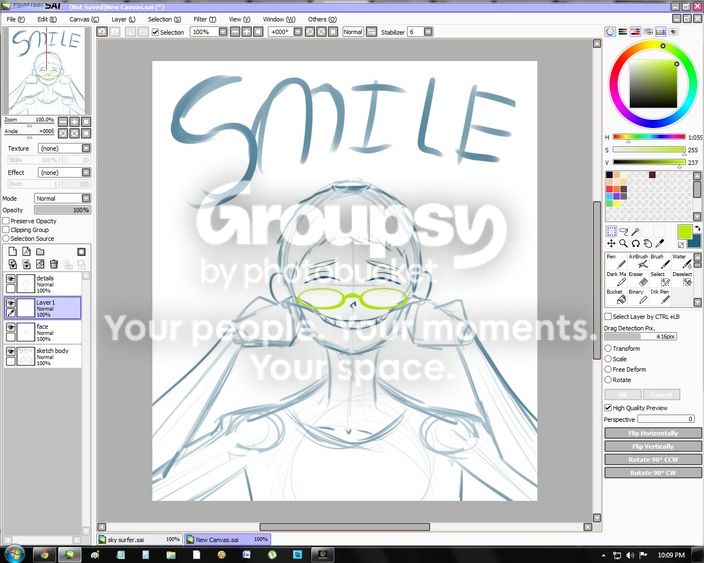Show the RGB slider panel
Screen dimensions: 704x563
point(623,31)
